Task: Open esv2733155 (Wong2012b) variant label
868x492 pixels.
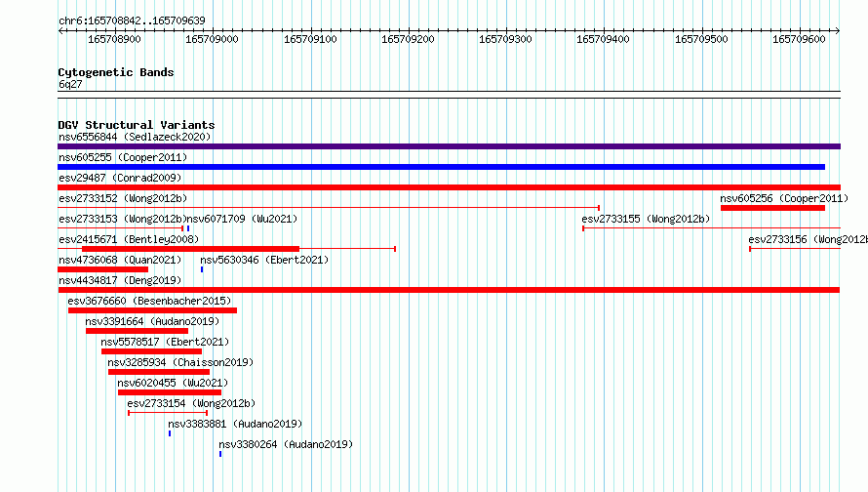Action: click(646, 219)
